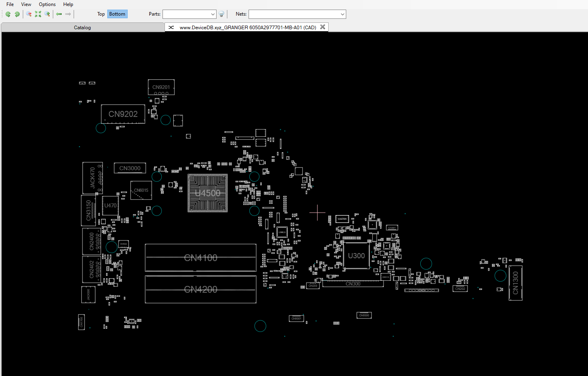Switch to the Top board side

101,14
